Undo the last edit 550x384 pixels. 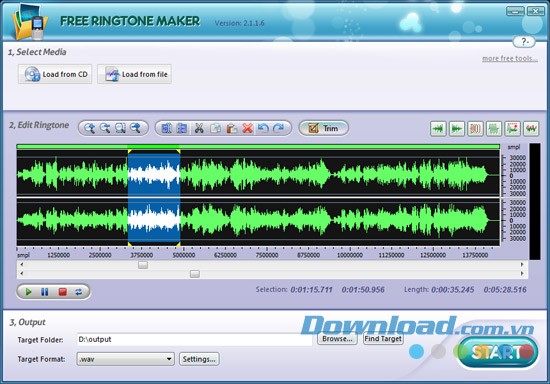tap(263, 128)
